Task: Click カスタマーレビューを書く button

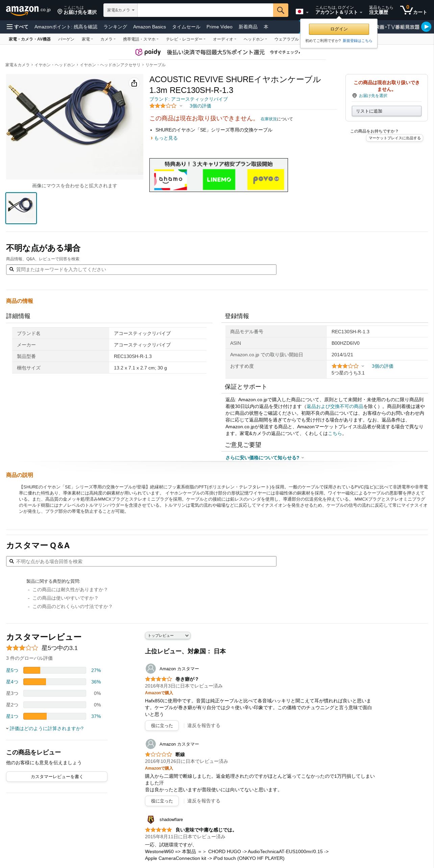Action: click(57, 776)
